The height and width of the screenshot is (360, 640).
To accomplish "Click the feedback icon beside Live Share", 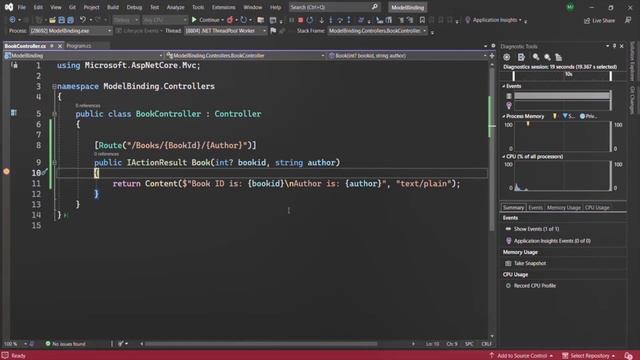I will point(628,20).
